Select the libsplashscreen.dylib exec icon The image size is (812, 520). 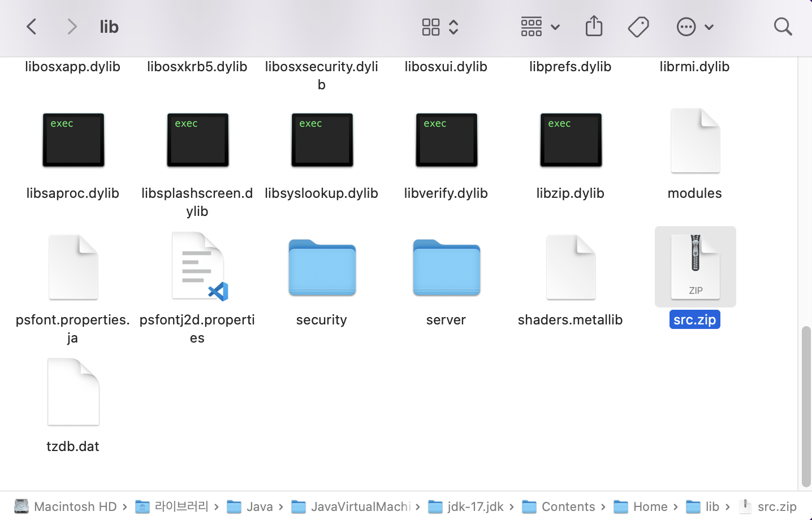coord(198,140)
